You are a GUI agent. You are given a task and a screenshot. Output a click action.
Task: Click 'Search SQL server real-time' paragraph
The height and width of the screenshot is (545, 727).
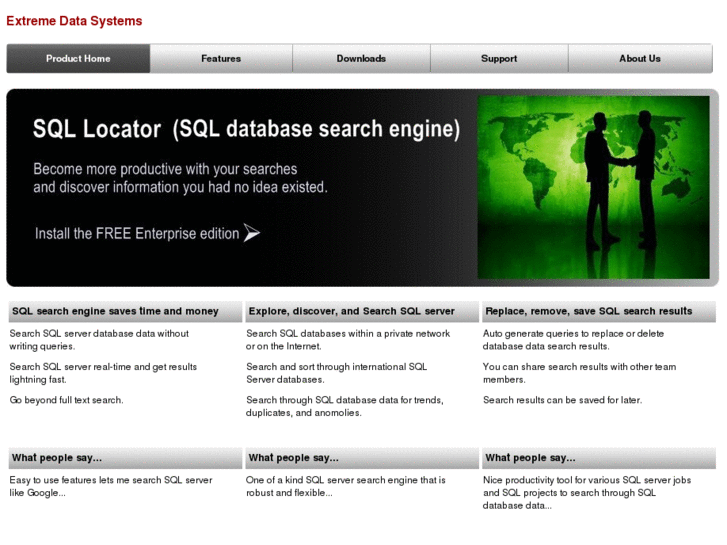[103, 373]
